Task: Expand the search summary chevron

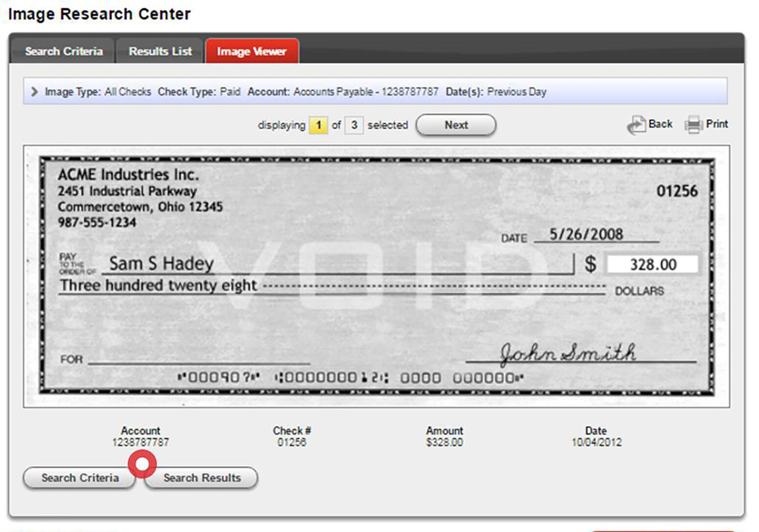Action: click(34, 92)
